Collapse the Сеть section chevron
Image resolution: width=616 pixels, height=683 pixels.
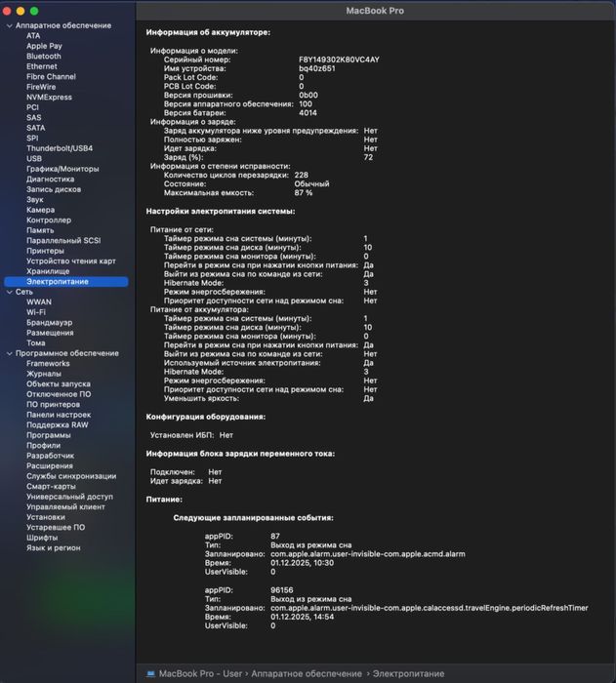click(9, 292)
